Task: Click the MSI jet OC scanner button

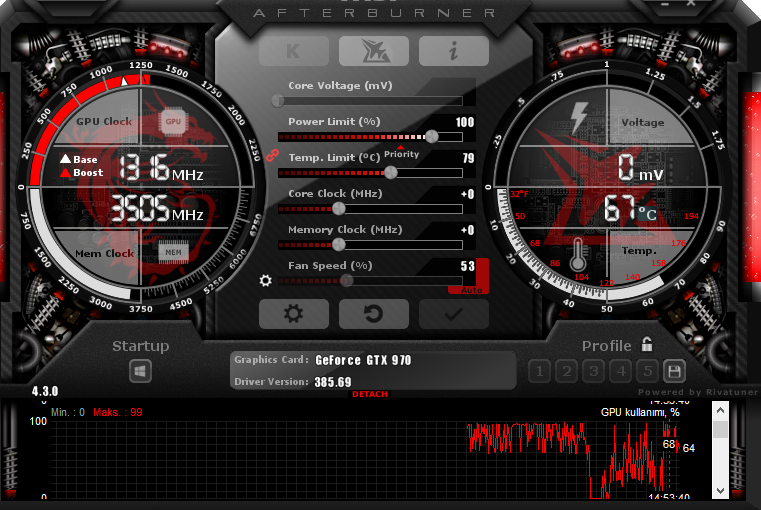Action: tap(374, 51)
